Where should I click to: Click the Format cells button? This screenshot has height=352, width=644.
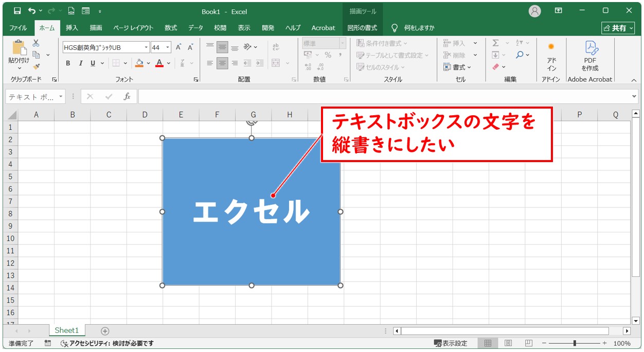pyautogui.click(x=457, y=67)
